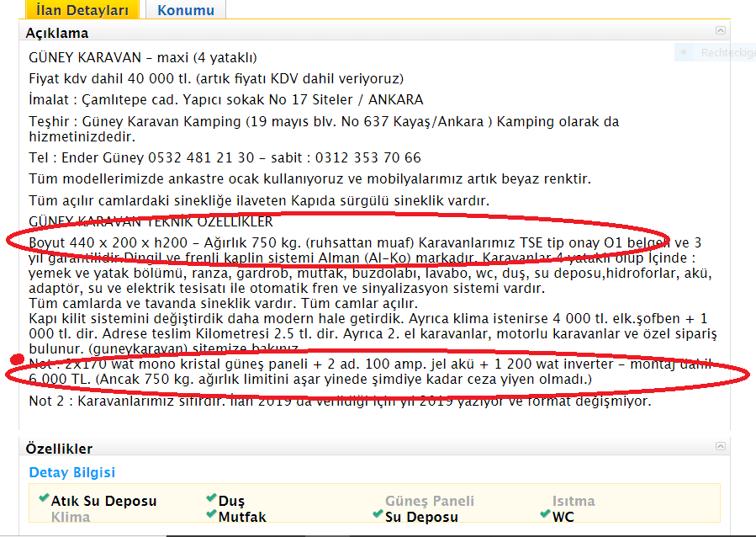Viewport: 756px width, 537px height.
Task: Click the GÜNEY KARAVAN – maxi title line
Action: [x=143, y=58]
